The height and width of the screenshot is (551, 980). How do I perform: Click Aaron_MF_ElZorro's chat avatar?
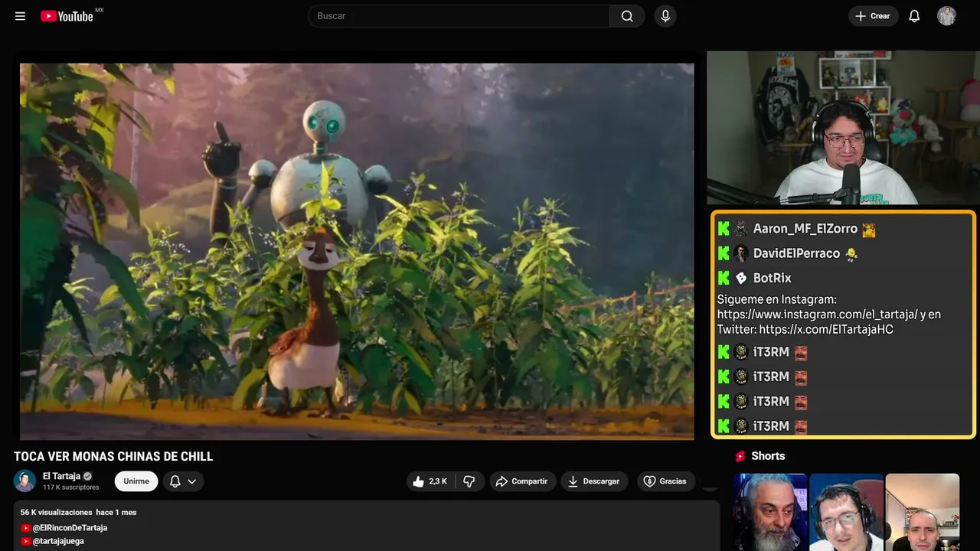(x=741, y=229)
